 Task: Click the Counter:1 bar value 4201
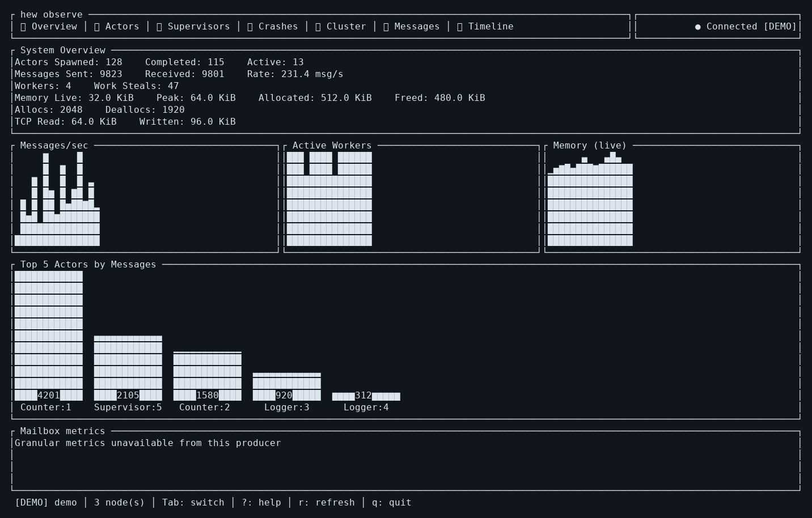point(49,396)
